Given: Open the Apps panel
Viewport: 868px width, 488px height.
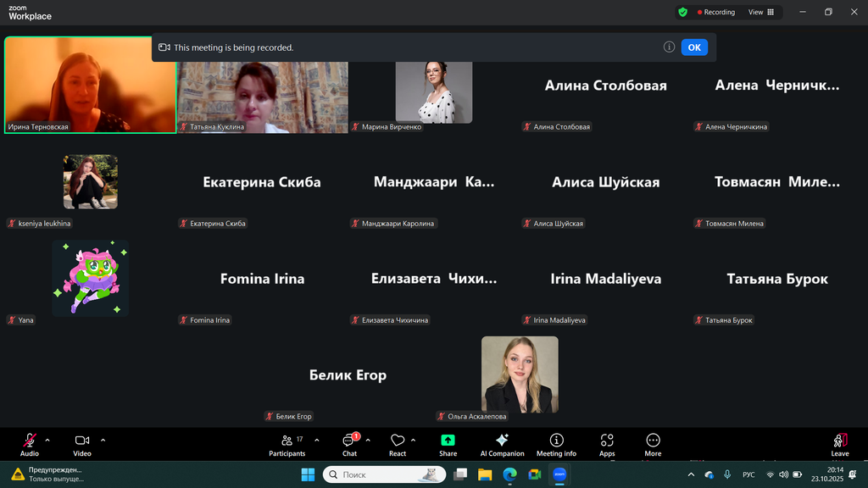Looking at the screenshot, I should pos(607,444).
